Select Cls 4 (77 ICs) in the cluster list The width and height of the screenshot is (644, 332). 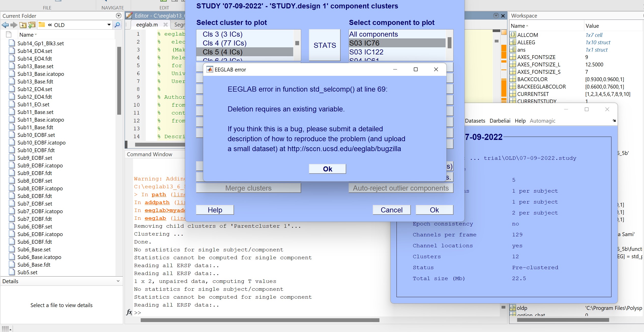225,43
